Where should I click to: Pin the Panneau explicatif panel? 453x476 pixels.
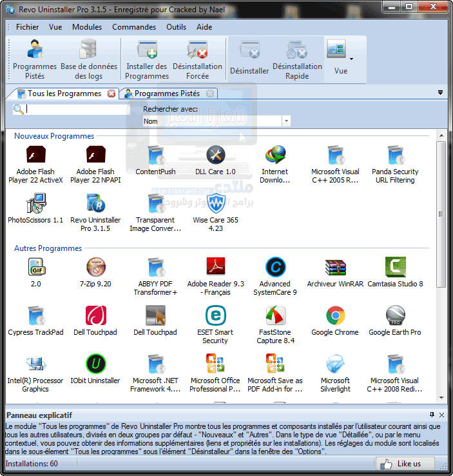click(432, 415)
